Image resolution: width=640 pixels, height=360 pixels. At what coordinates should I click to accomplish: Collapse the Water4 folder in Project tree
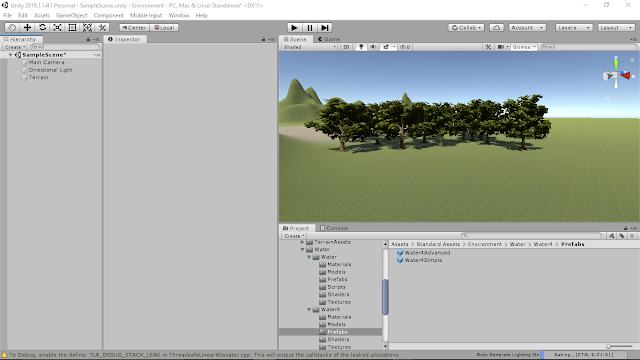pos(309,309)
